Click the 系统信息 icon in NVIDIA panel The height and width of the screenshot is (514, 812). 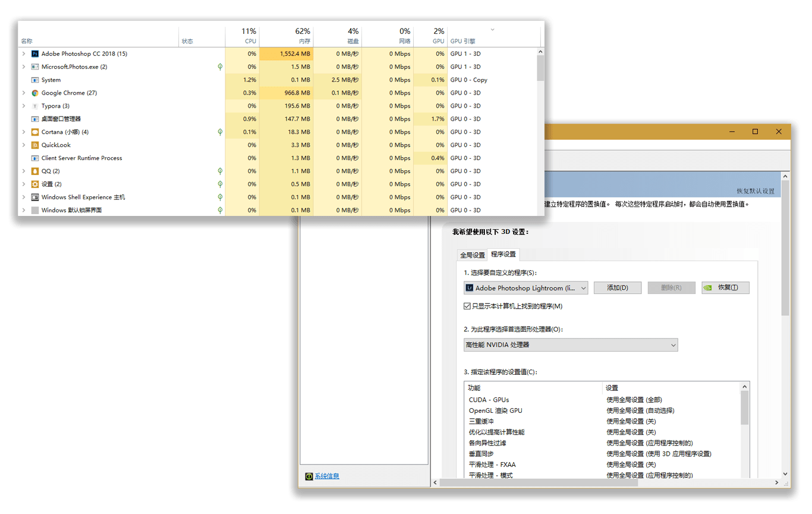309,476
